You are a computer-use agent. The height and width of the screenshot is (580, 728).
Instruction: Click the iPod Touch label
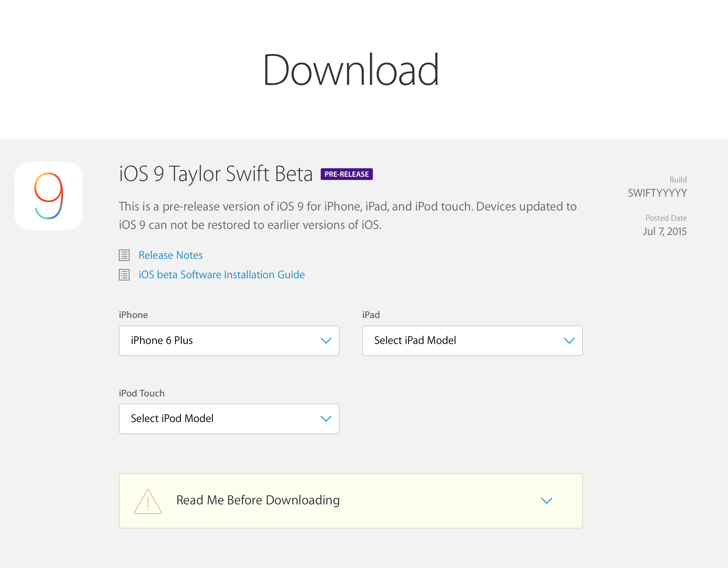coord(142,393)
